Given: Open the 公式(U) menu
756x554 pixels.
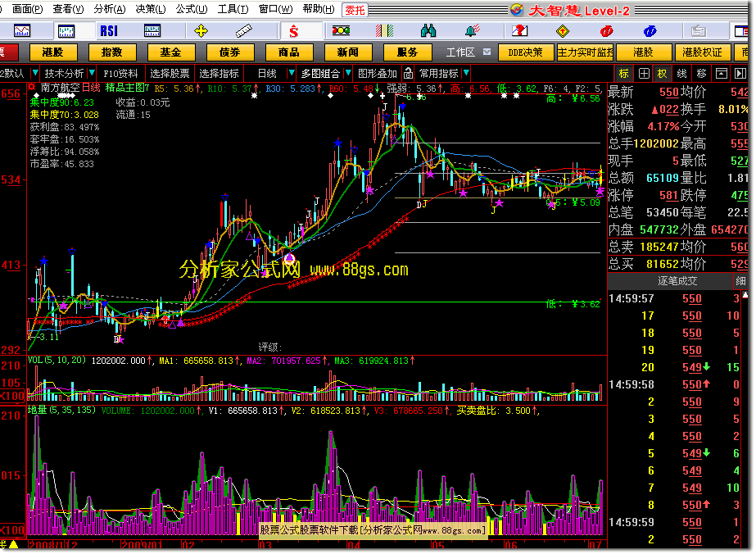Looking at the screenshot, I should [192, 9].
